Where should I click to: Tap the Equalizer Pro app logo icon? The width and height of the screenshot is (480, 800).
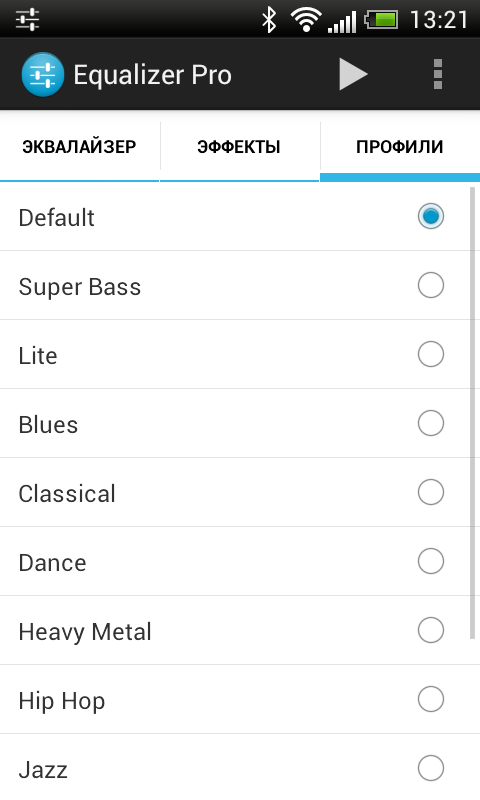pyautogui.click(x=43, y=74)
